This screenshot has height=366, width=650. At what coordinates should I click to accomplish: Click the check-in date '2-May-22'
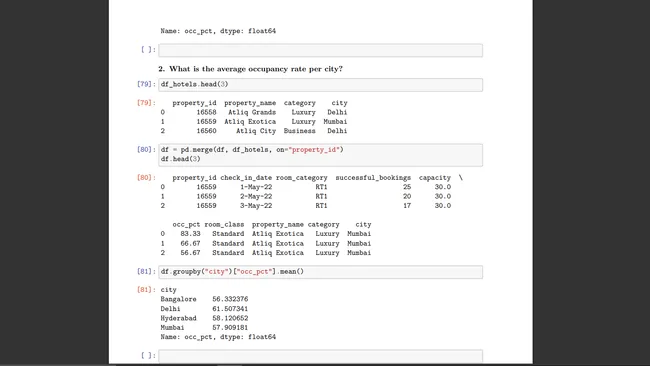click(256, 196)
